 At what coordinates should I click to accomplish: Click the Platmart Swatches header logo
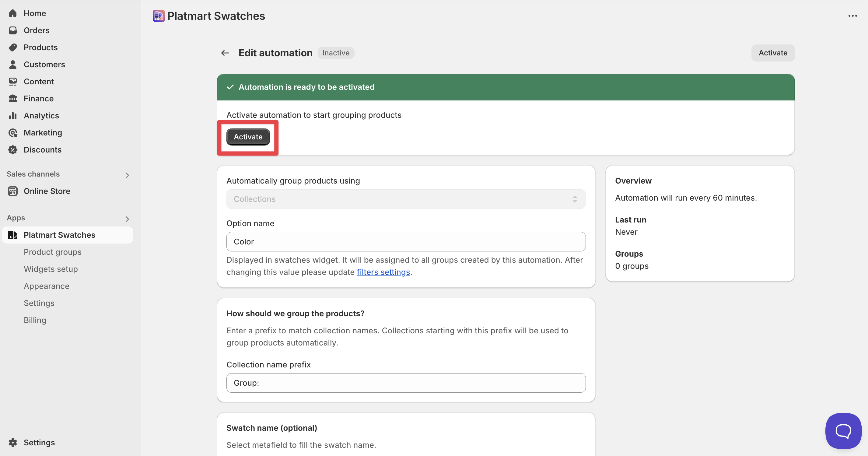coord(158,16)
